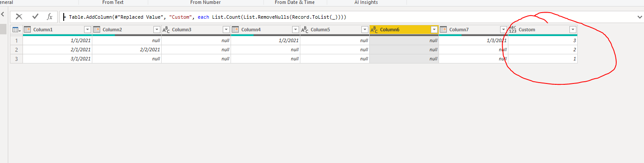Open Column5 filter dropdown
This screenshot has width=644, height=163.
[x=364, y=30]
